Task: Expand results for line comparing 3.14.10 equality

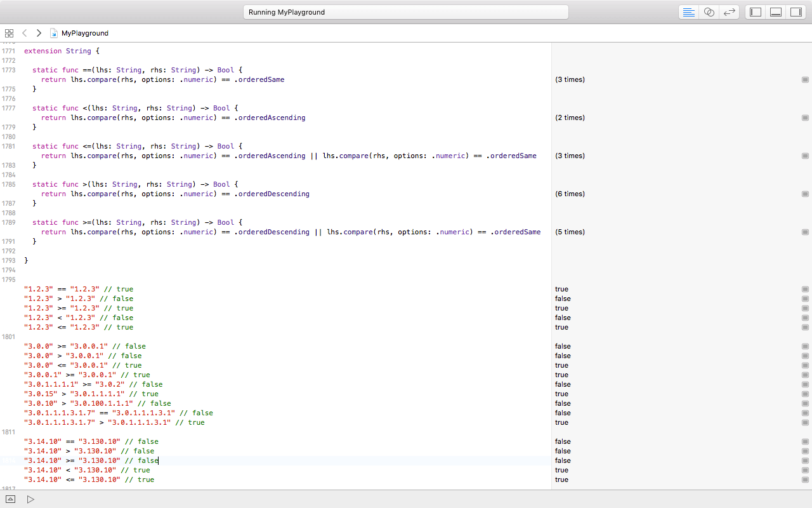Action: coord(805,441)
